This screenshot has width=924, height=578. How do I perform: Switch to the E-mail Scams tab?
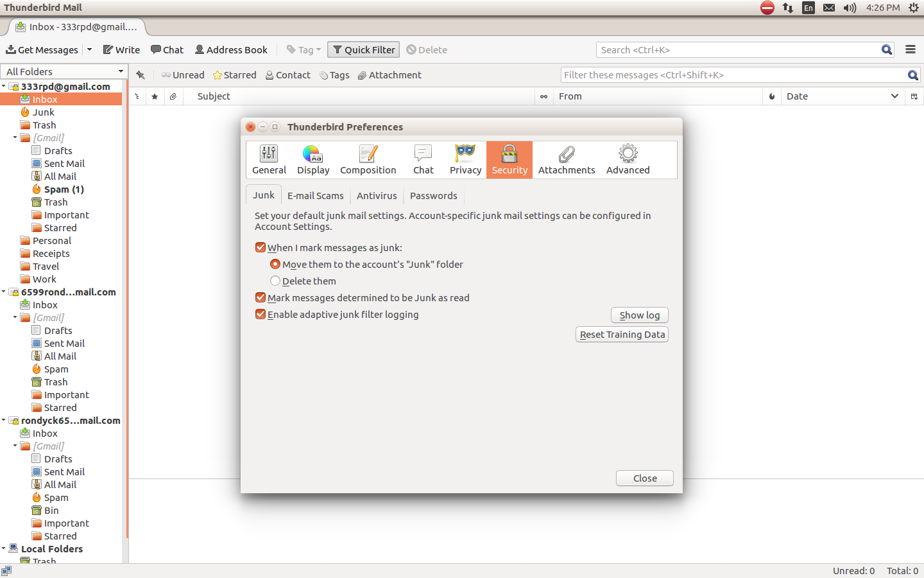[x=316, y=196]
